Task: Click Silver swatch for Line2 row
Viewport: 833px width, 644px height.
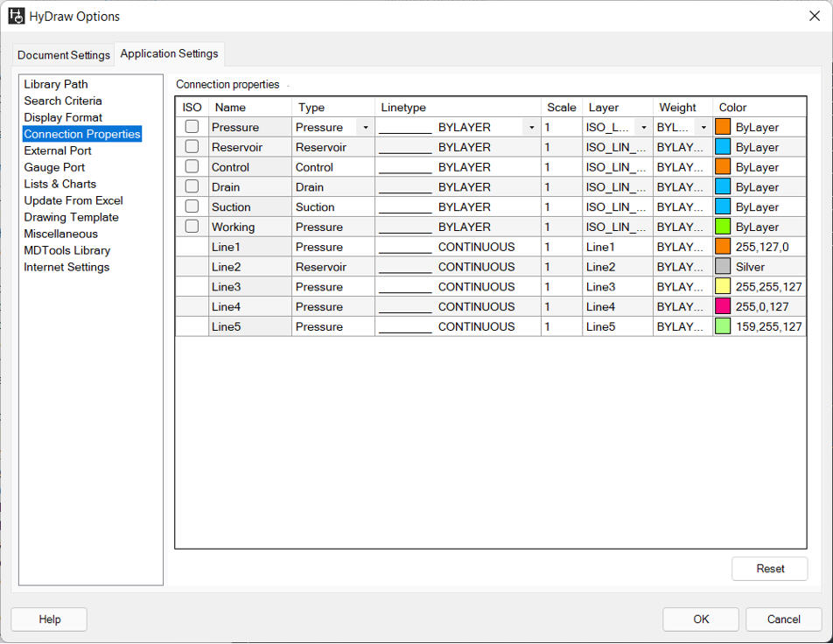Action: [723, 267]
